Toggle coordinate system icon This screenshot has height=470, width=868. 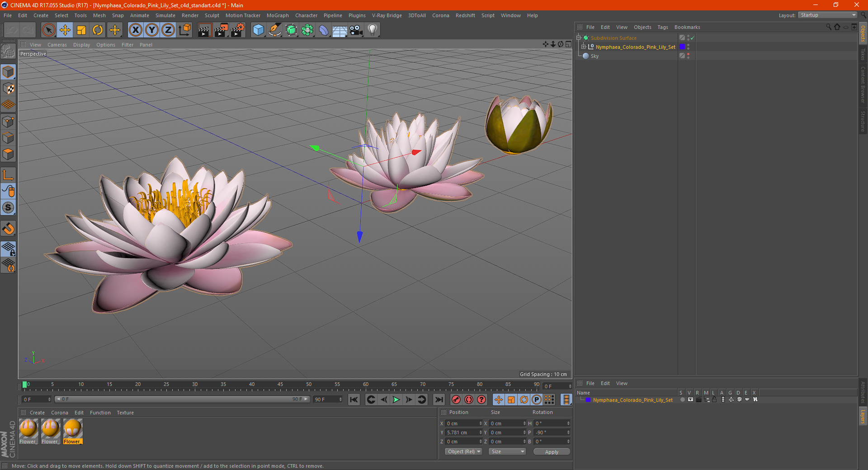coord(184,30)
